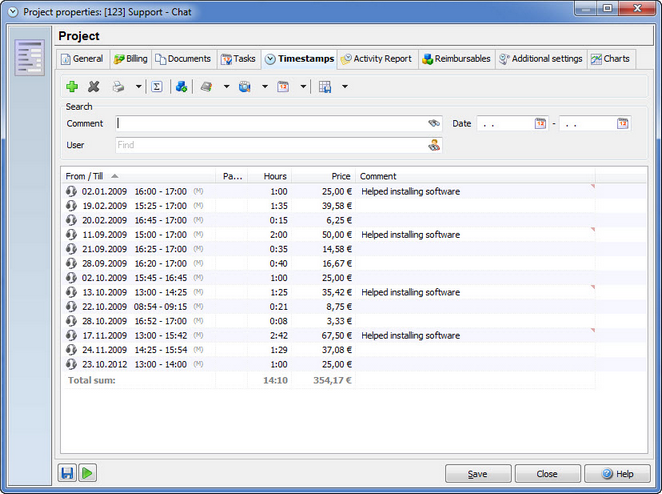The image size is (662, 494).
Task: Click the Close button
Action: click(547, 474)
